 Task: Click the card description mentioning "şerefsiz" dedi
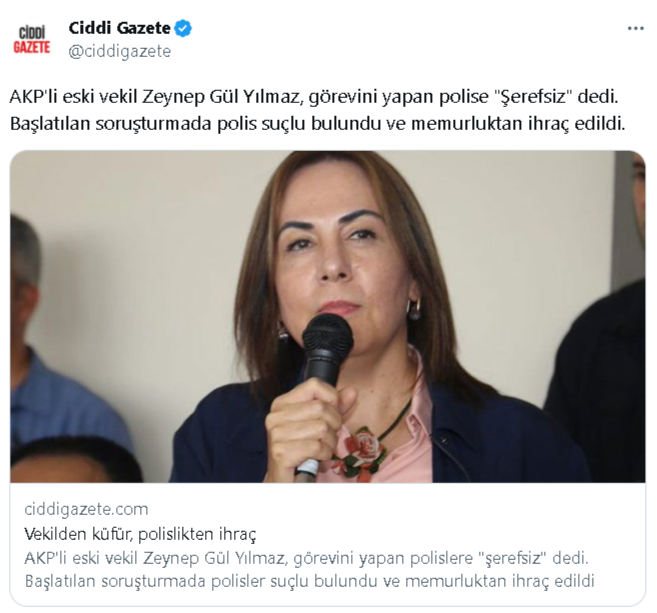[x=307, y=558]
